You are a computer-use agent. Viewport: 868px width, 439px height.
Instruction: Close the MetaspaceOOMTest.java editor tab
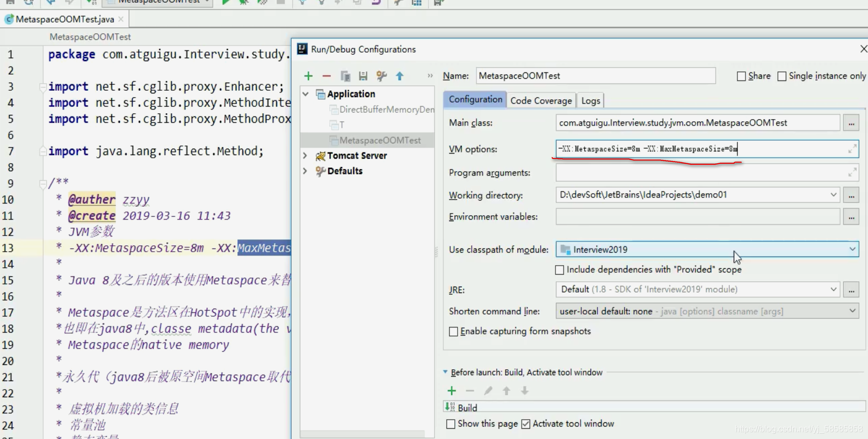(x=121, y=19)
